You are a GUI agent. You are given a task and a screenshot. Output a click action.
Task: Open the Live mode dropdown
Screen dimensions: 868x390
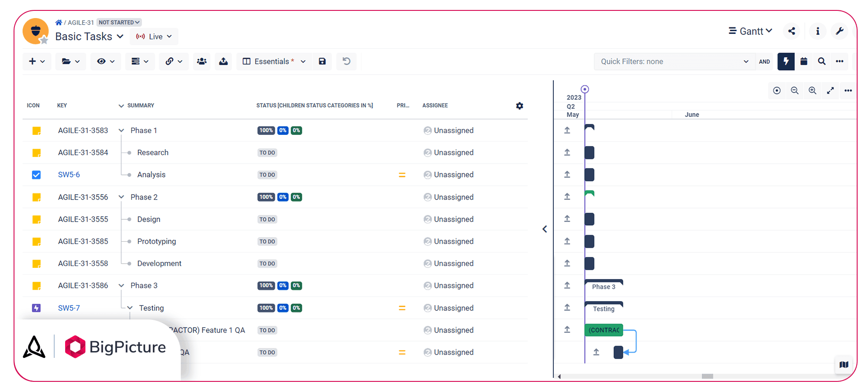click(154, 37)
